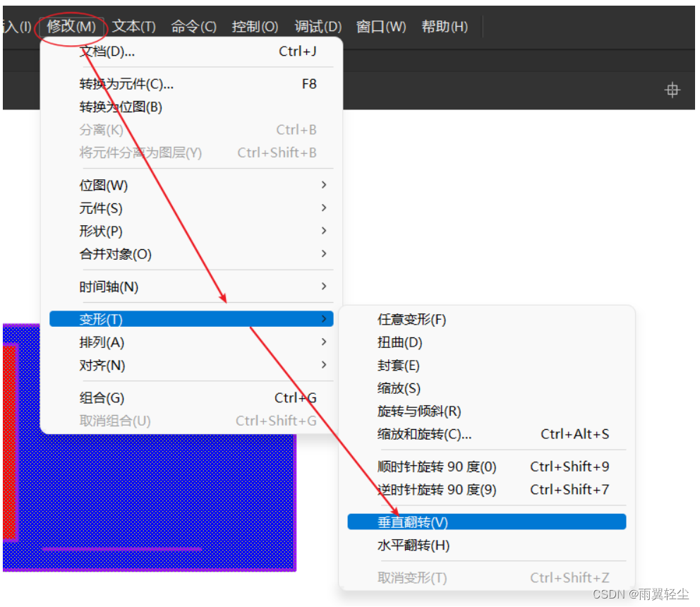Open the 修改(M) menu

tap(71, 26)
